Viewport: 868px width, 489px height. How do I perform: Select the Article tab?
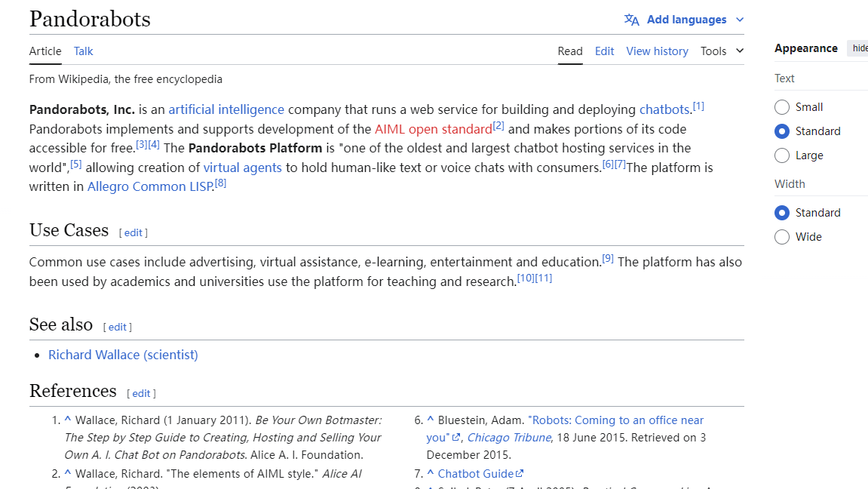(x=45, y=51)
